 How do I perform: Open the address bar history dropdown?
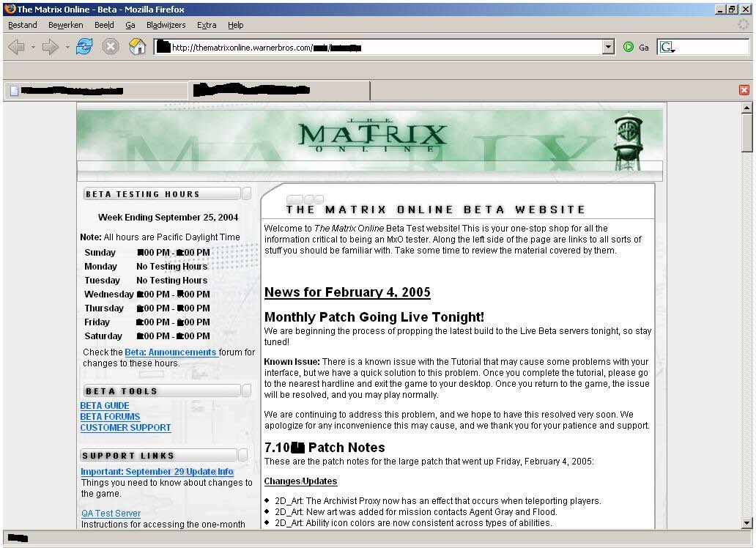click(608, 47)
